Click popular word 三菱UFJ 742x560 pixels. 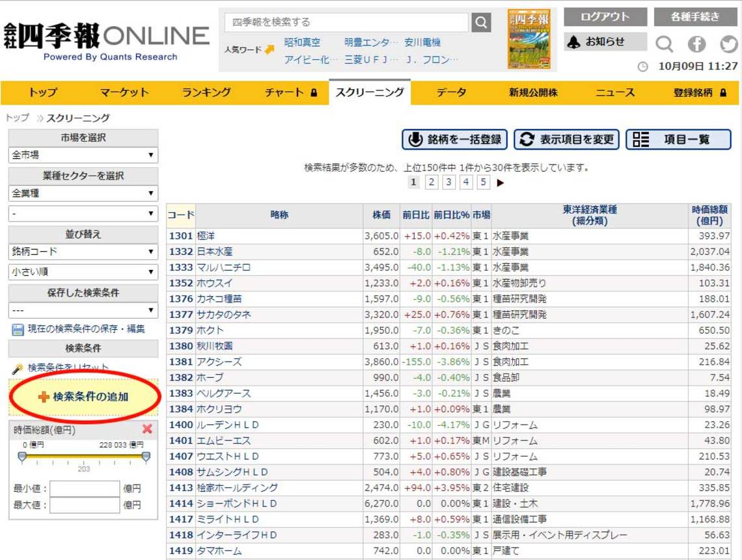coord(370,60)
